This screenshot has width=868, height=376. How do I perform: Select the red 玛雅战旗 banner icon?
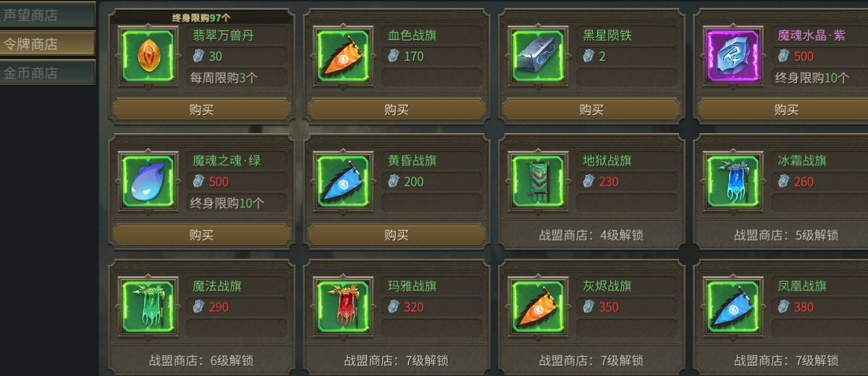(x=342, y=307)
